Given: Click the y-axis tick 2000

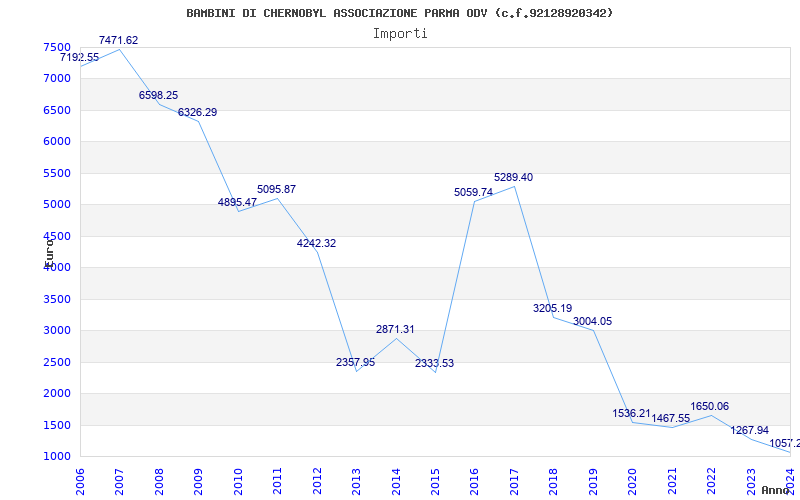Looking at the screenshot, I should coord(57,393).
